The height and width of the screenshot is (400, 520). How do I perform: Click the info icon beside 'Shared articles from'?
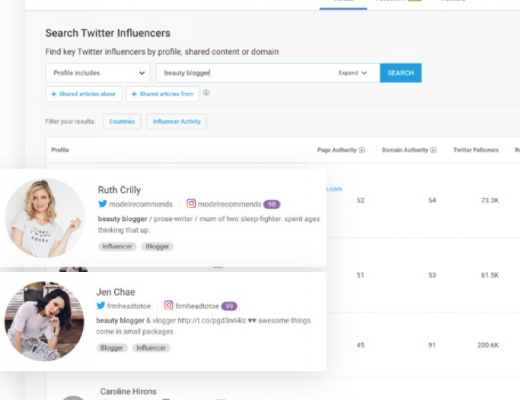coord(206,93)
